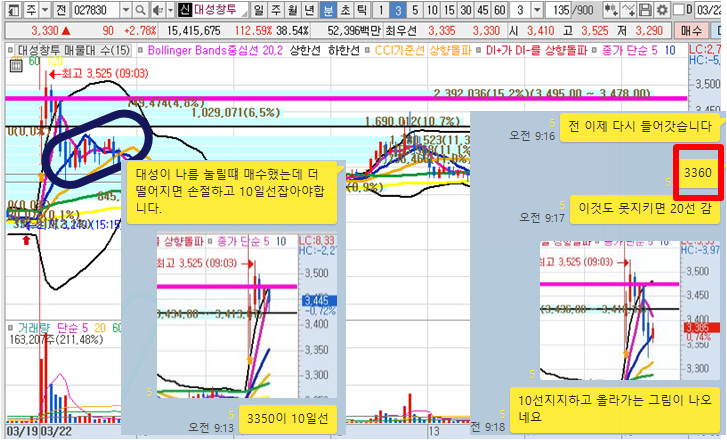
Task: Click the date field showing 03/22
Action: [x=709, y=10]
